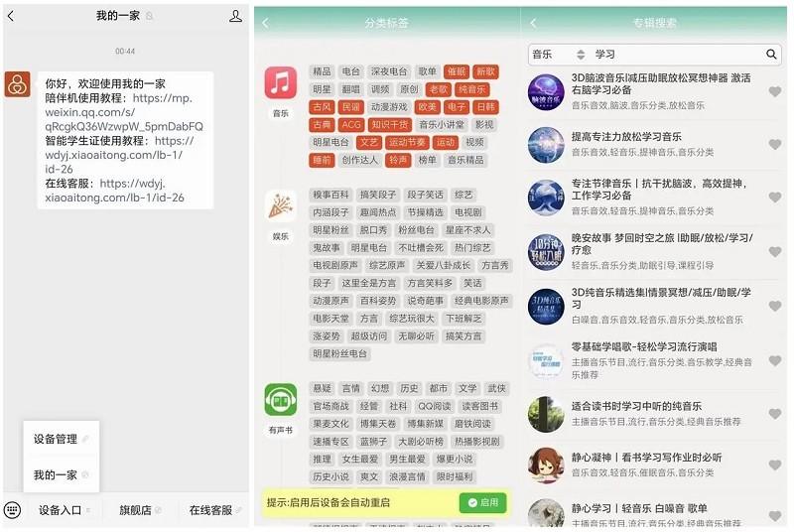794x532 pixels.
Task: Favorite the 零基础学唱歌 album
Action: click(775, 361)
